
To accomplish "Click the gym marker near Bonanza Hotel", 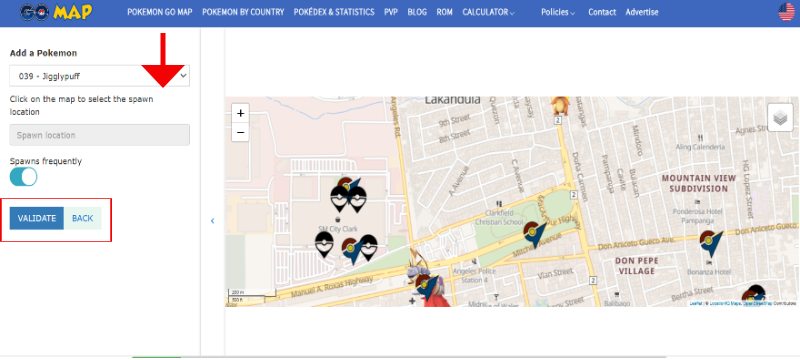I will coord(711,243).
